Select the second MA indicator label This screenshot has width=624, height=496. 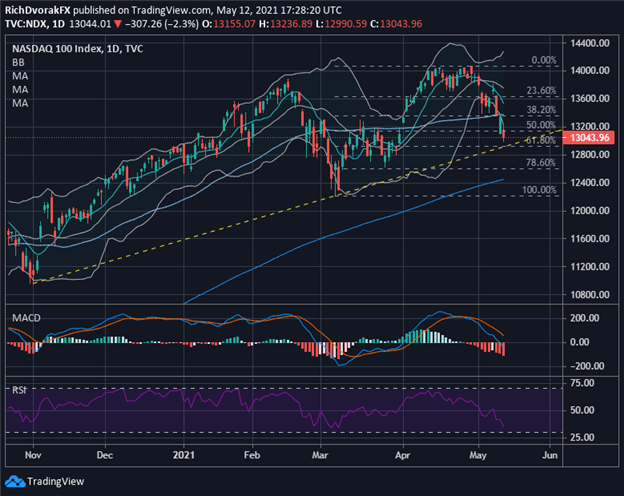click(20, 90)
